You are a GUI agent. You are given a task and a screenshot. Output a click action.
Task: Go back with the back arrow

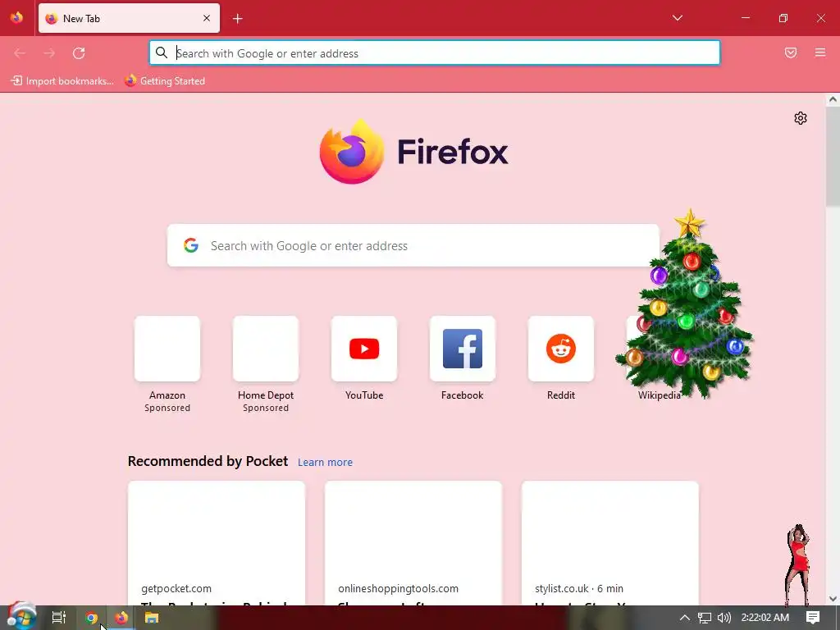[x=20, y=53]
